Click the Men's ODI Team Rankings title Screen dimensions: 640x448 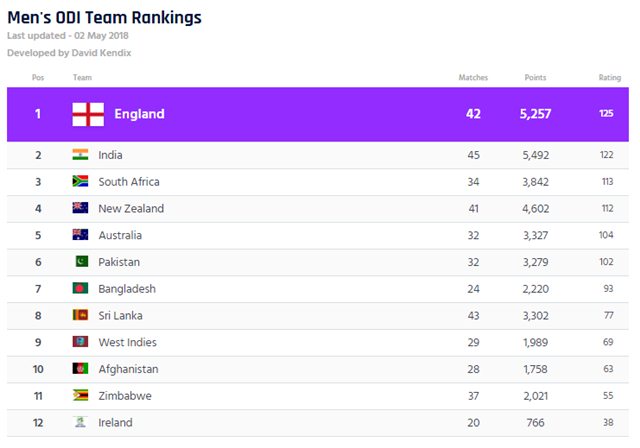104,18
